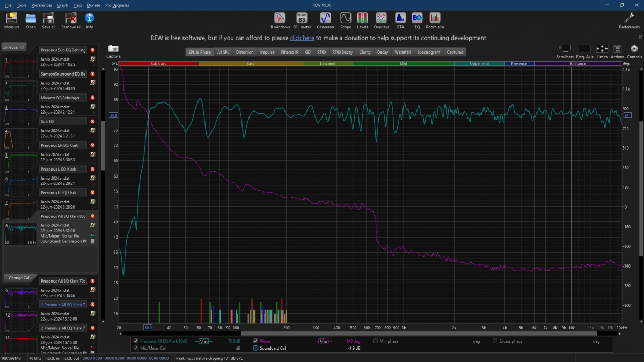Enable the Min phase trace
This screenshot has width=644, height=362.
376,341
